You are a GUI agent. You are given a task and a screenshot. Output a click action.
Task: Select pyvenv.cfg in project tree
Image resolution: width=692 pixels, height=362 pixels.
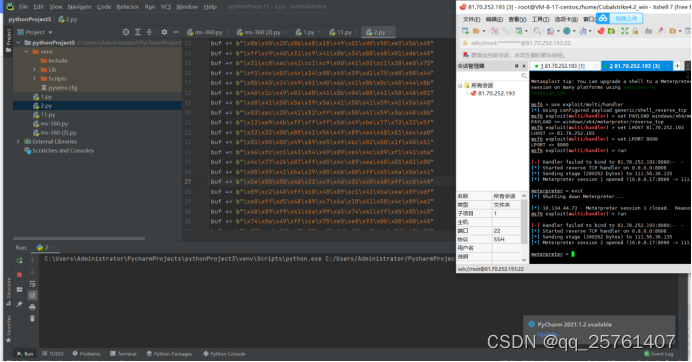coord(59,87)
